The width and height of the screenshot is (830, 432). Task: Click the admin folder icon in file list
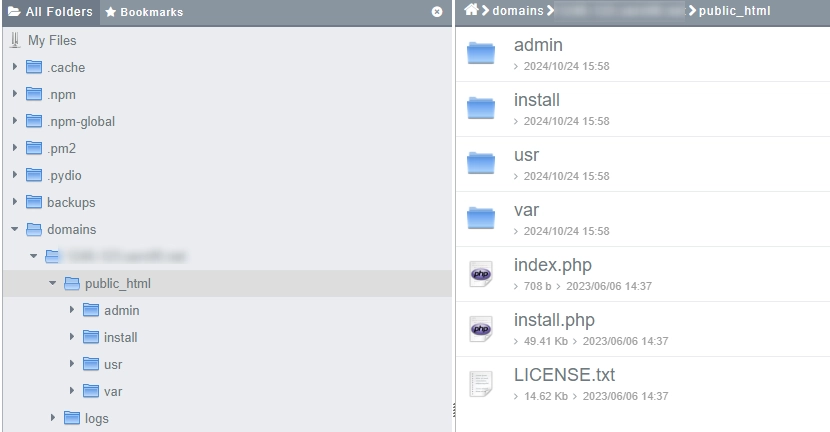coord(481,54)
